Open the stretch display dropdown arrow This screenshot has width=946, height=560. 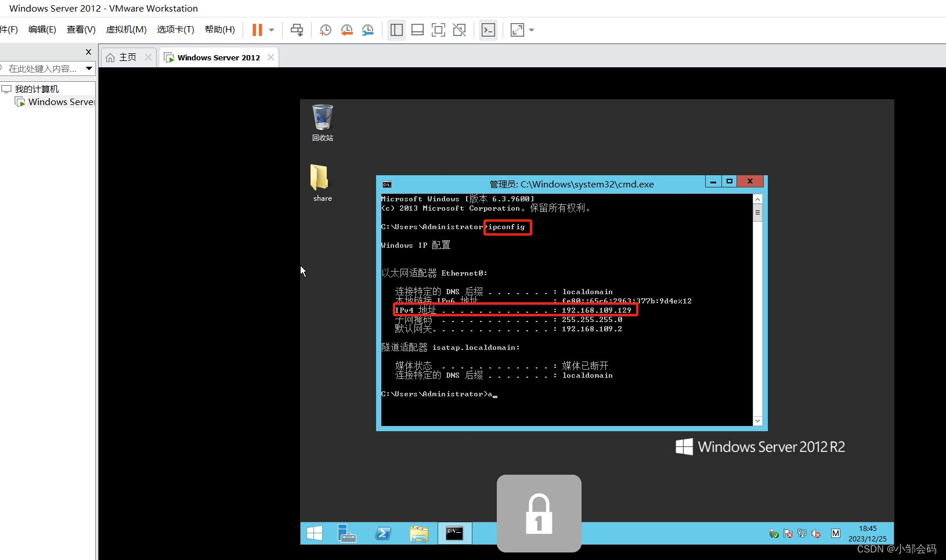point(532,30)
